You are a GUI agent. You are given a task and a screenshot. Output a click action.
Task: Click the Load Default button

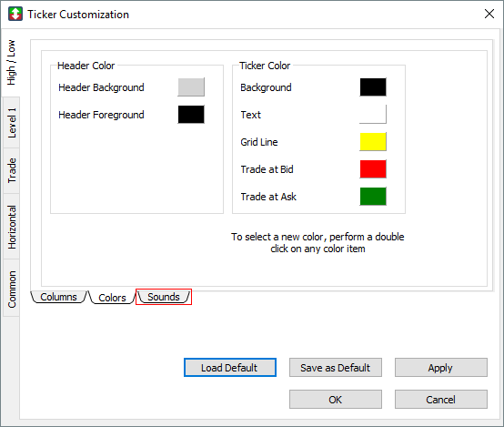[230, 368]
